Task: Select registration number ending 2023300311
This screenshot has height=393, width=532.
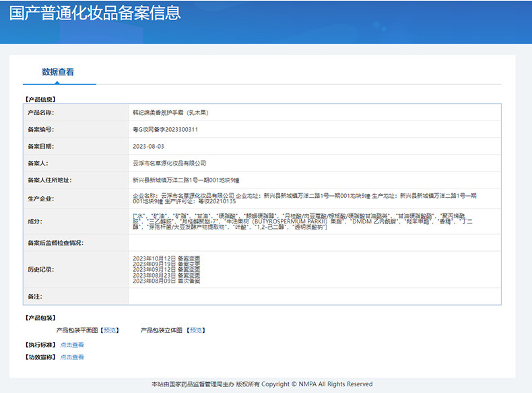Action: tap(165, 129)
